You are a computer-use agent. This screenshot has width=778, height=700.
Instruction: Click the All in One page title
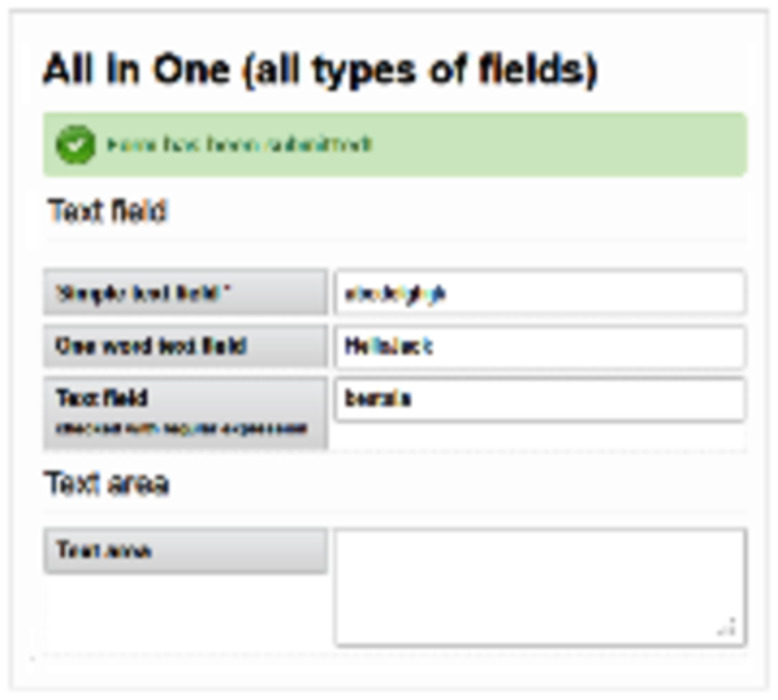[x=320, y=69]
